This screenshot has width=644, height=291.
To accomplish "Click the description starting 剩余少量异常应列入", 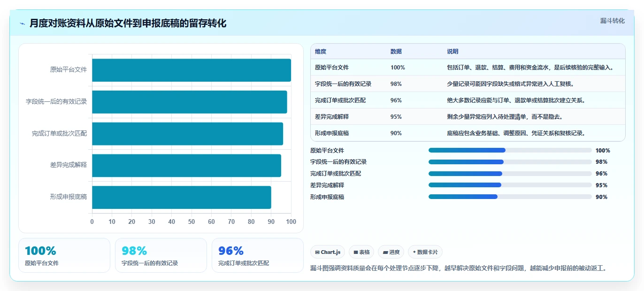I will pos(505,117).
